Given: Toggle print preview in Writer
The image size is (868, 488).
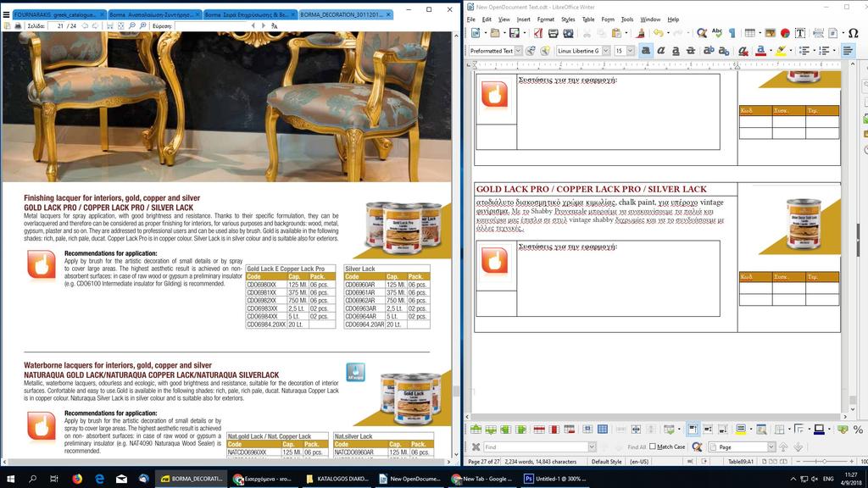Looking at the screenshot, I should (x=569, y=33).
